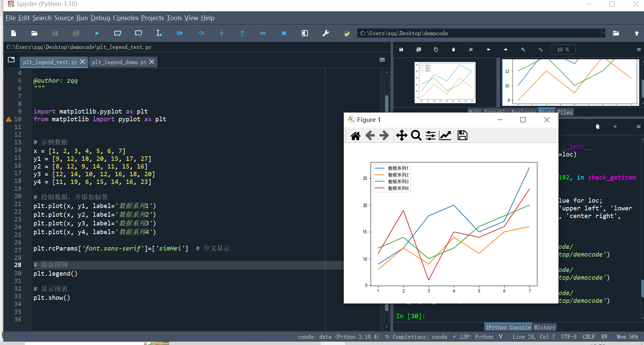Click zoom percentage field showing 49 %

click(x=563, y=50)
